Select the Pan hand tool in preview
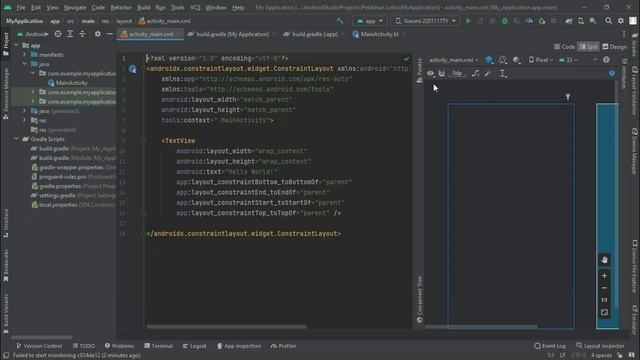640x360 pixels. (604, 260)
